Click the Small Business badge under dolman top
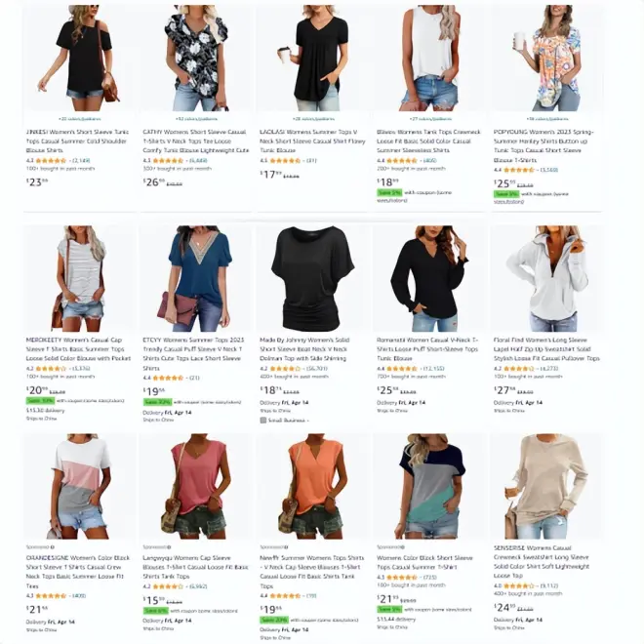The height and width of the screenshot is (644, 644). [284, 421]
